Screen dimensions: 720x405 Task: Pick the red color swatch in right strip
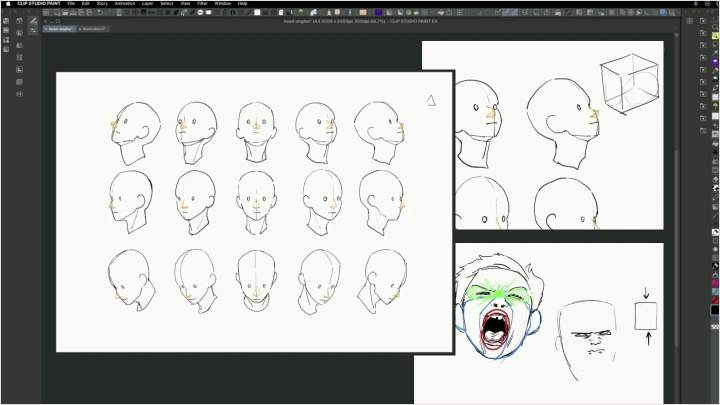coord(715,300)
